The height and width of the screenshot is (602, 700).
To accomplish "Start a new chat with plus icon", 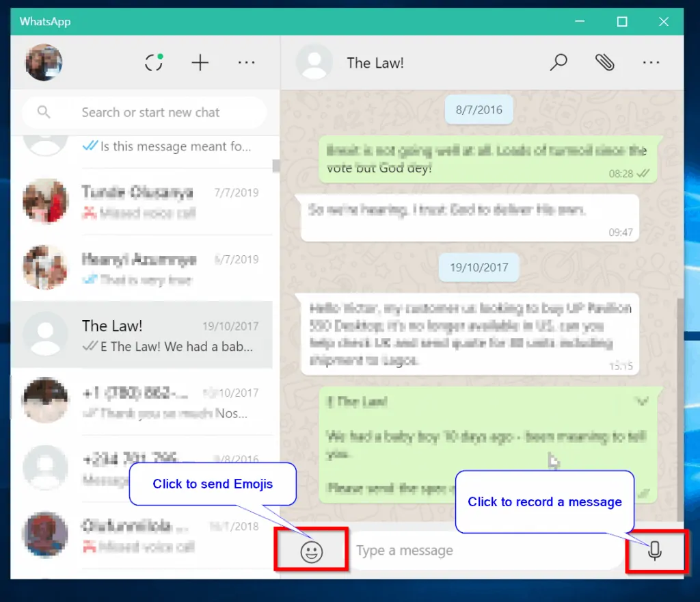I will coord(200,63).
